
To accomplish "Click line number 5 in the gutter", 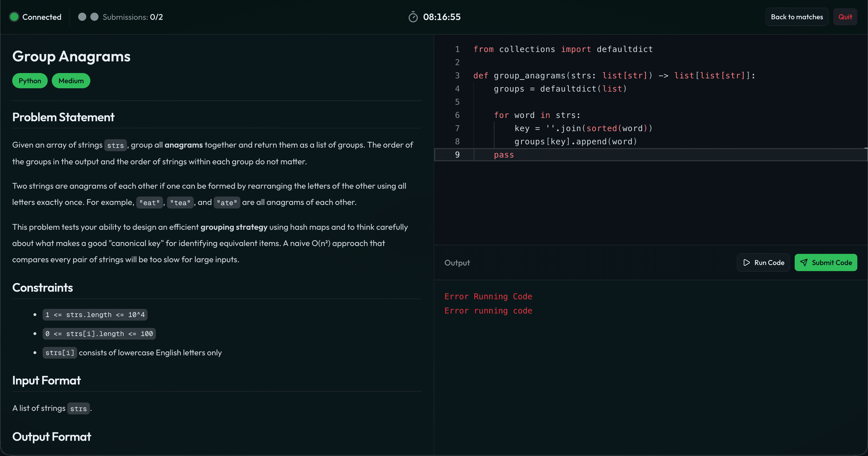I will 457,102.
